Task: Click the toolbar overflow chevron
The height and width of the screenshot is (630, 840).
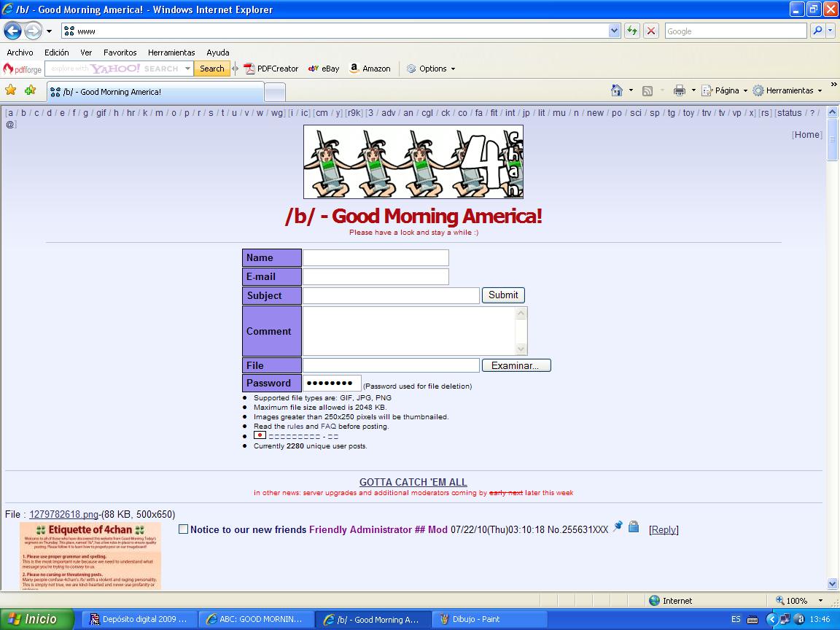Action: 833,84
